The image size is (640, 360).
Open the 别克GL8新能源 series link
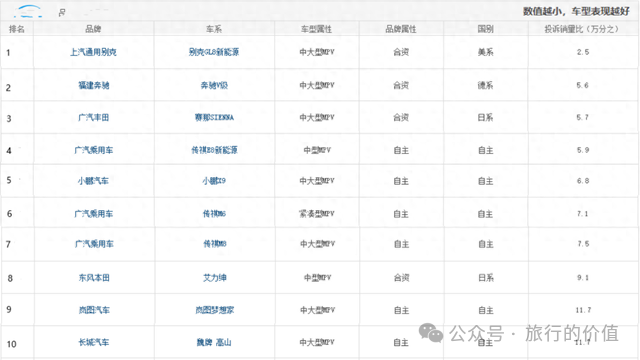tap(214, 52)
